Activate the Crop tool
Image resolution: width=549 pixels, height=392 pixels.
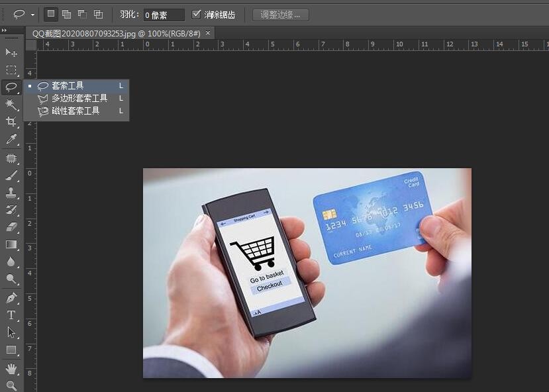click(11, 122)
